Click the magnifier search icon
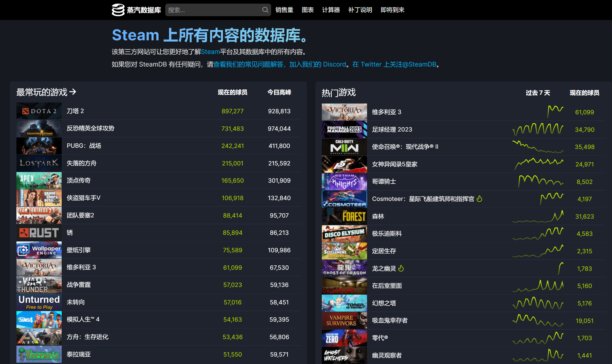 [x=265, y=10]
